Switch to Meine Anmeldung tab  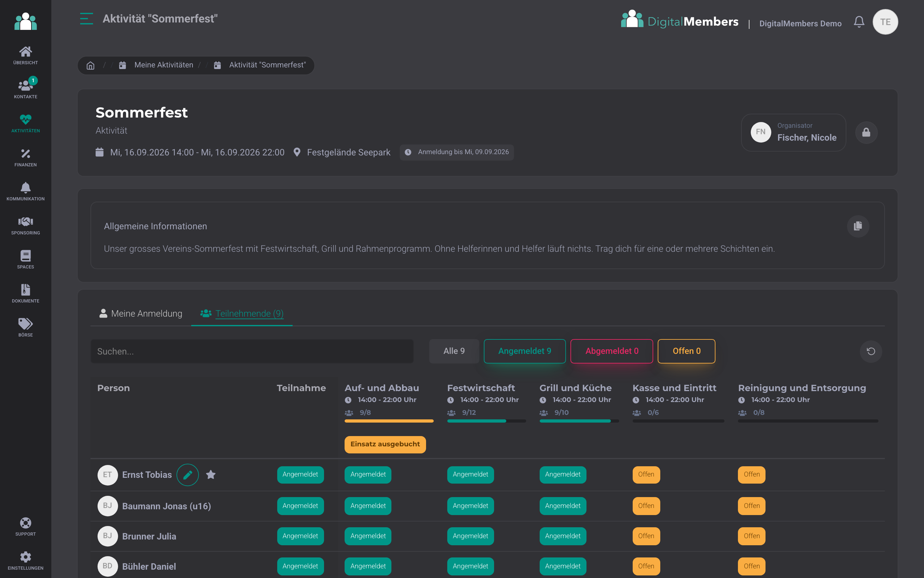[141, 313]
